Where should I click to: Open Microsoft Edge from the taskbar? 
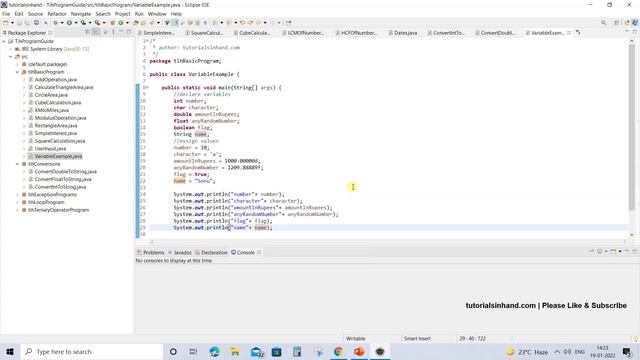(214, 351)
